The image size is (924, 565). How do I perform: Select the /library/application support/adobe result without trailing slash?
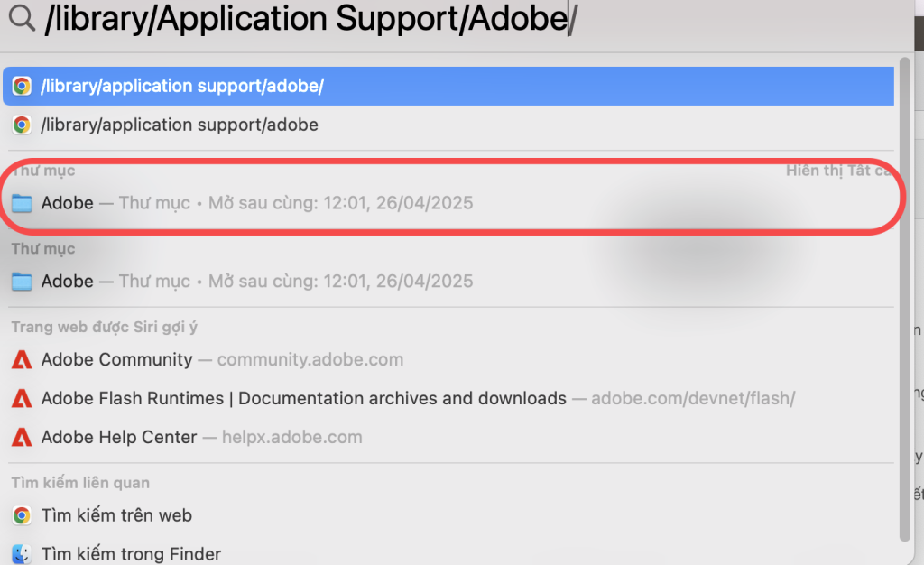tap(448, 125)
